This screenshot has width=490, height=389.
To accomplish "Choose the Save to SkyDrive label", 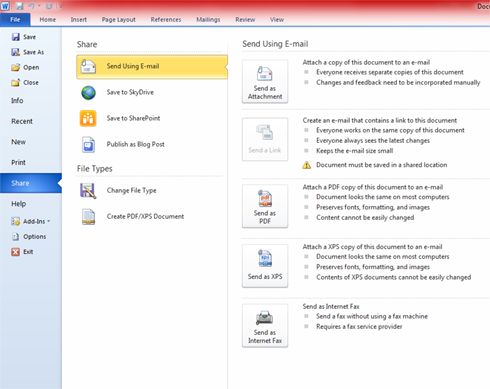I will coord(130,92).
